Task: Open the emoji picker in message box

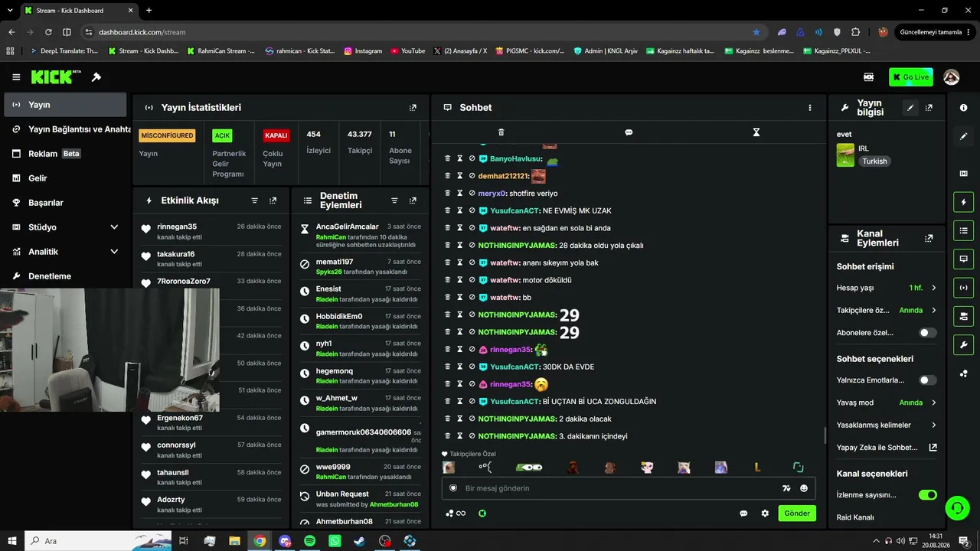Action: tap(804, 488)
